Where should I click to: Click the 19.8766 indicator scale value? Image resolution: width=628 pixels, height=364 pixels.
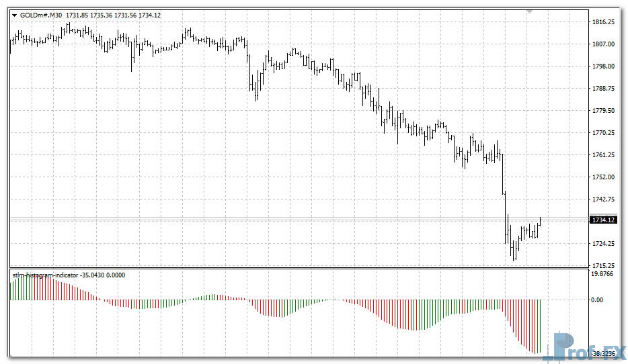pos(603,274)
